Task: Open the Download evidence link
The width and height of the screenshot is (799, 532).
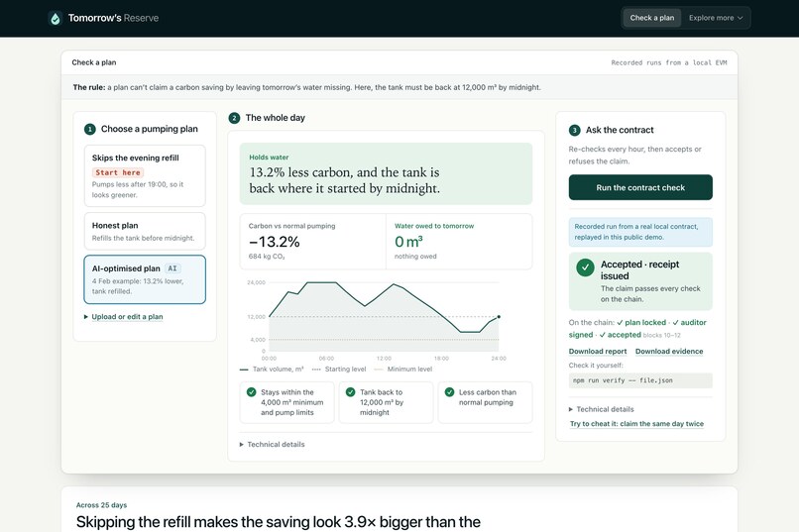Action: coord(669,352)
